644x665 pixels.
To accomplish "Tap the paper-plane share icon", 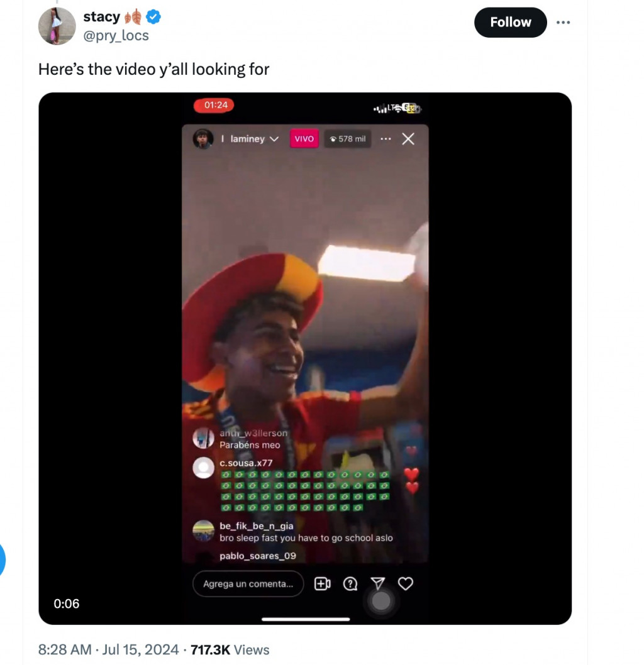I will 377,584.
